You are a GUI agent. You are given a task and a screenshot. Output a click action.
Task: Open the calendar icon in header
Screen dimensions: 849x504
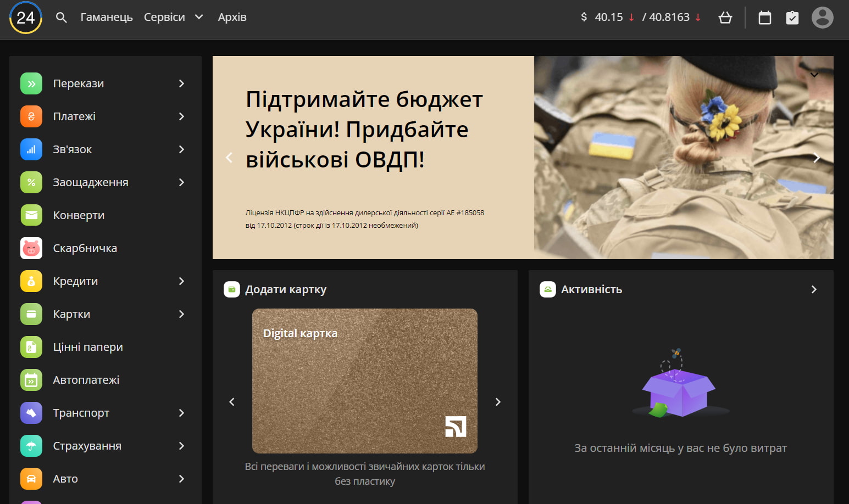tap(765, 18)
